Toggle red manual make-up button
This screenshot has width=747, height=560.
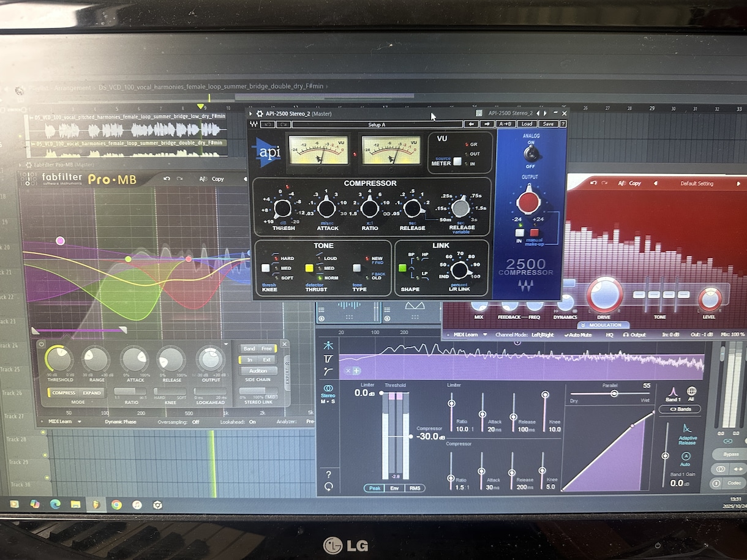tap(535, 233)
